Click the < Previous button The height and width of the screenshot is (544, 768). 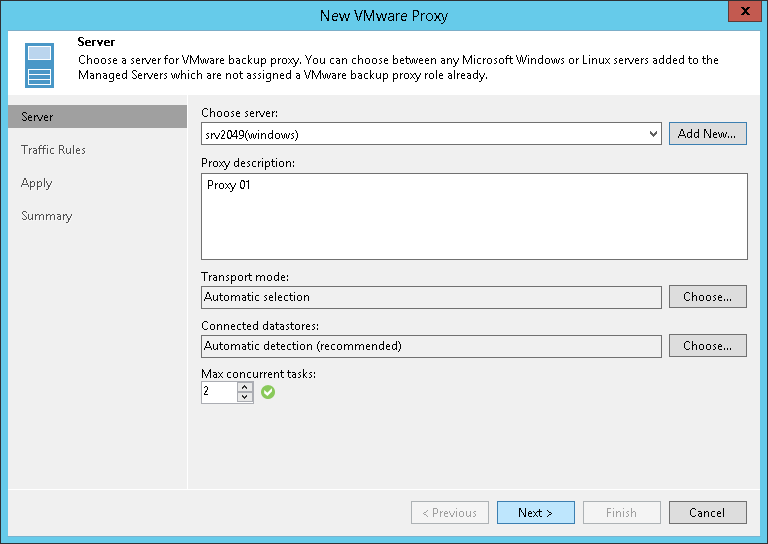tap(449, 513)
